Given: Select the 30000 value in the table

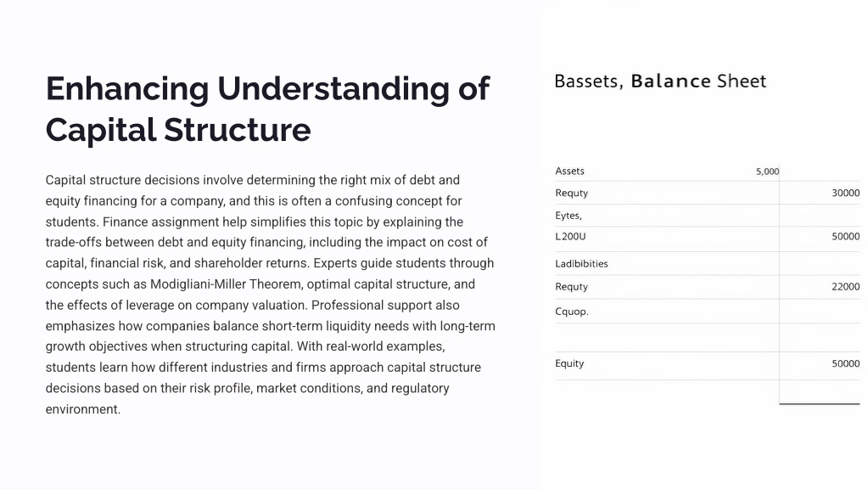Looking at the screenshot, I should 845,194.
